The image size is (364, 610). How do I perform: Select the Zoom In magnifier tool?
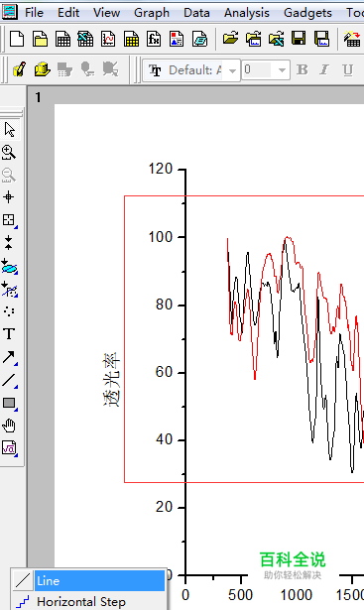9,152
